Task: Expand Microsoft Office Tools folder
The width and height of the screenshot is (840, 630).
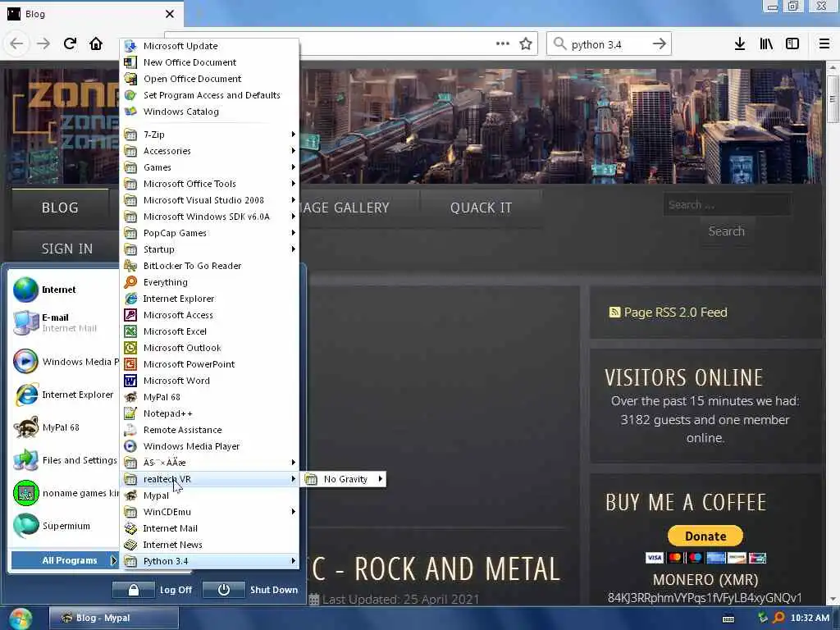Action: (210, 184)
